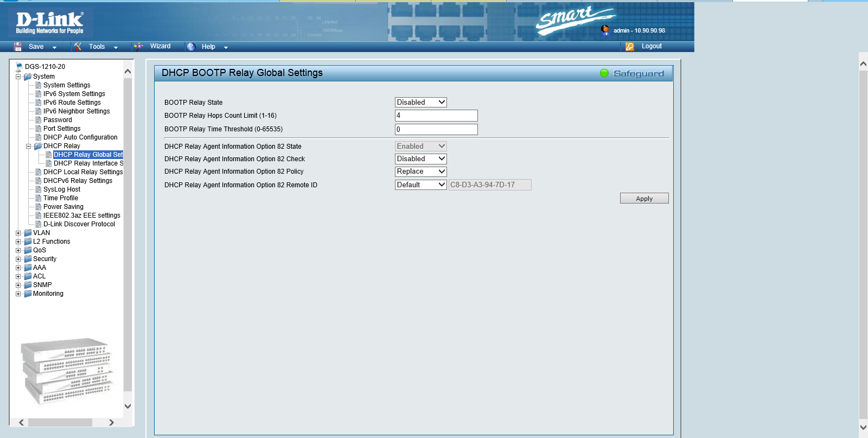This screenshot has width=868, height=438.
Task: Click the System Settings page icon
Action: tap(39, 85)
